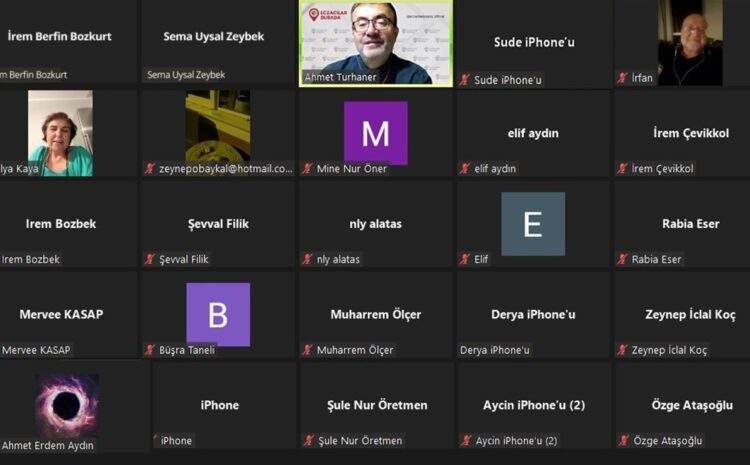Click muted mic icon next to Muharrem Ölçer label

[x=308, y=350]
